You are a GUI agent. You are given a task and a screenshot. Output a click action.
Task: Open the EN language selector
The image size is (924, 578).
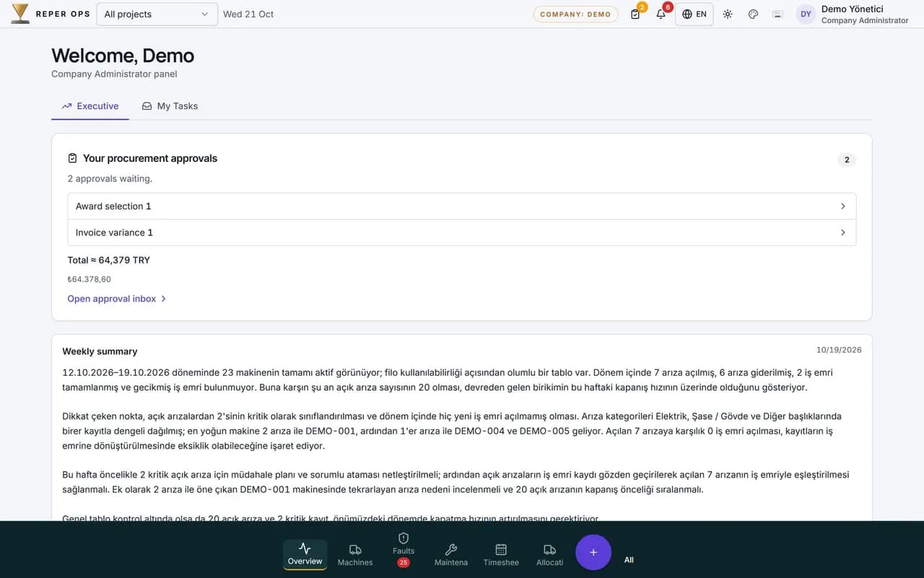coord(694,14)
